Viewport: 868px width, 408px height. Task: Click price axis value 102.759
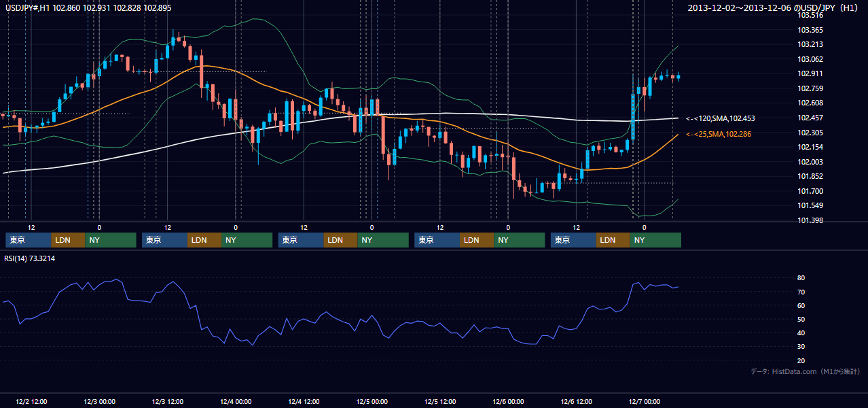point(810,88)
